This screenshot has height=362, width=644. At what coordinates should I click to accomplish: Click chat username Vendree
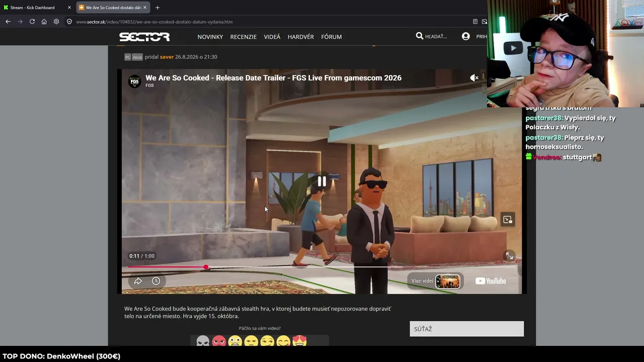[x=547, y=157]
